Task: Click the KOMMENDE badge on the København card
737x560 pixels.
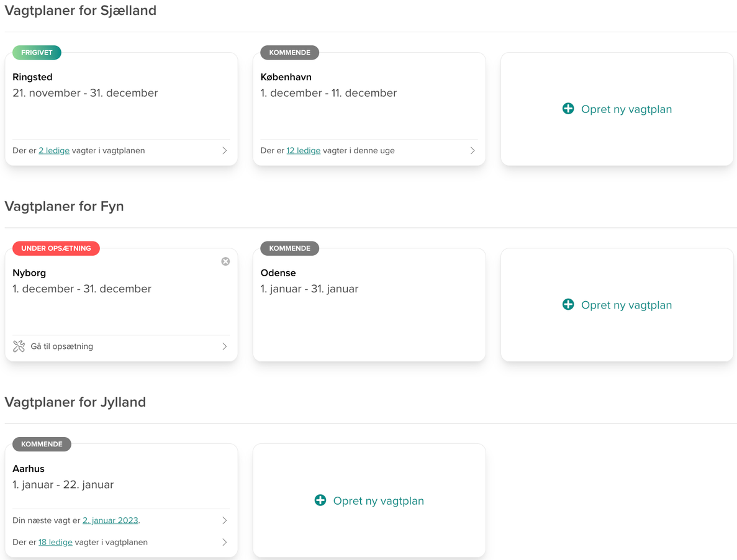Action: [289, 52]
